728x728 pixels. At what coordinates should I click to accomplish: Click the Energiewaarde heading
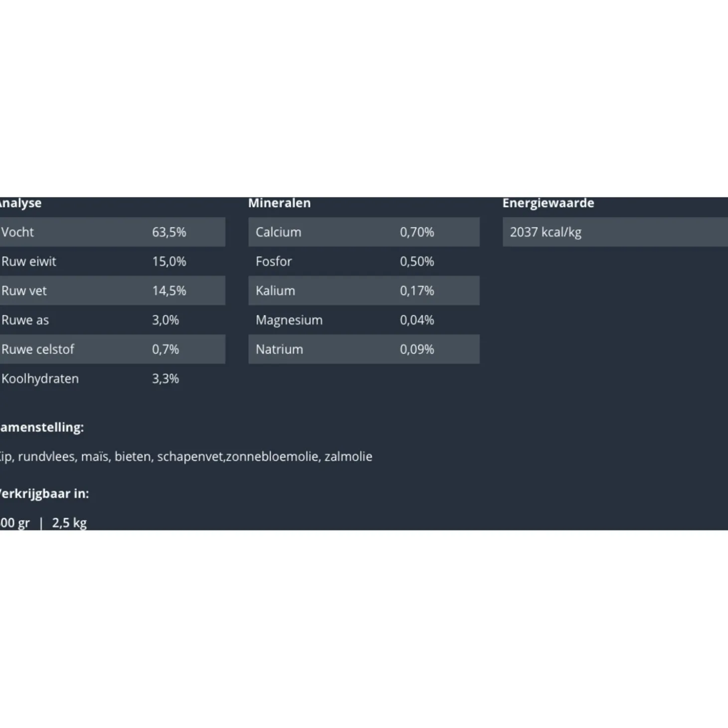[x=548, y=203]
